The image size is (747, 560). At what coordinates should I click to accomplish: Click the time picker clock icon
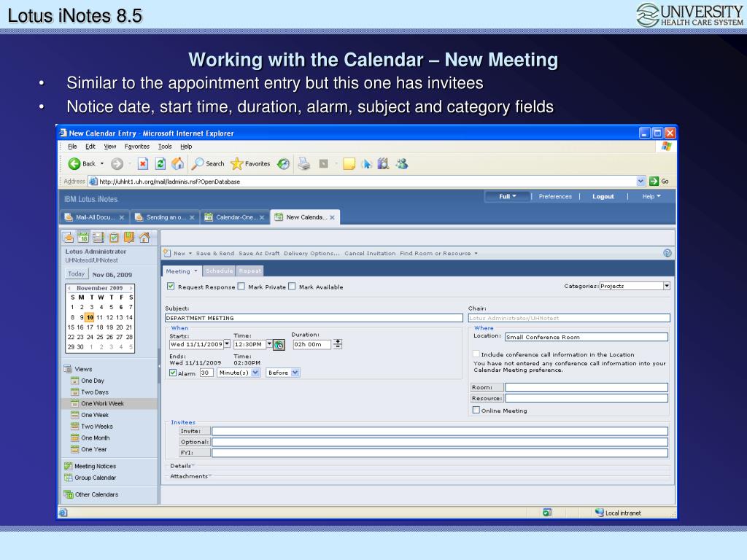(x=279, y=345)
